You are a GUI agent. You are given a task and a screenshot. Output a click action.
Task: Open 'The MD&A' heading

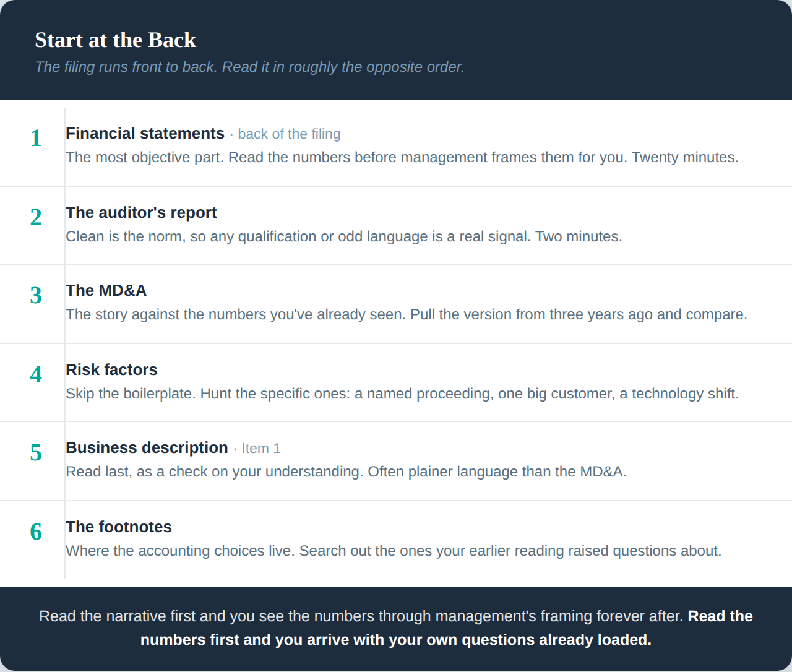[x=106, y=291]
